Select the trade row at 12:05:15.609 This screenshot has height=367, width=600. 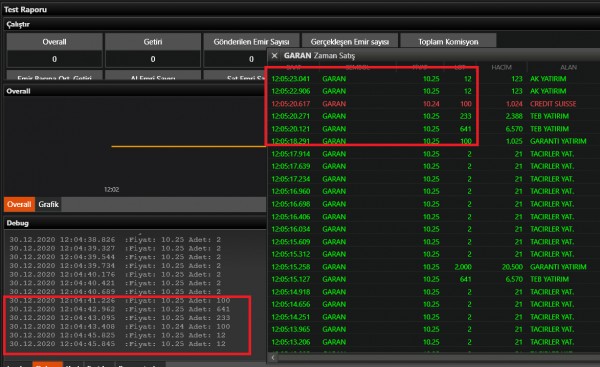434,242
